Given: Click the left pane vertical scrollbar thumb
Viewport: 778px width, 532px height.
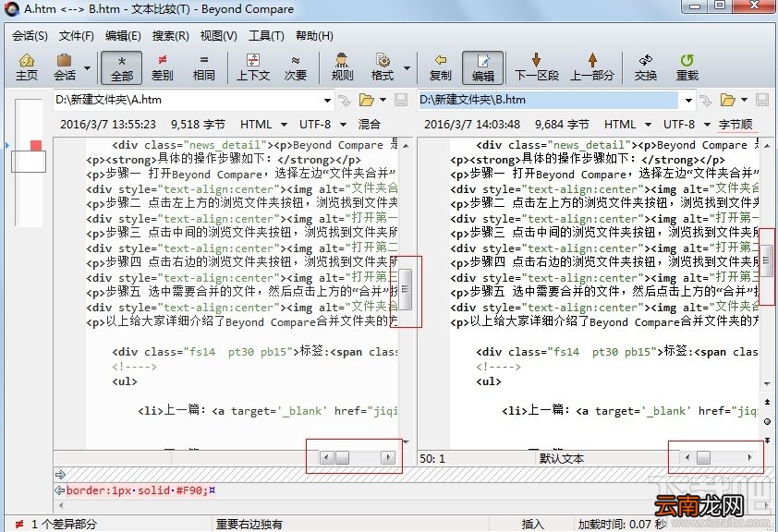Looking at the screenshot, I should [406, 289].
